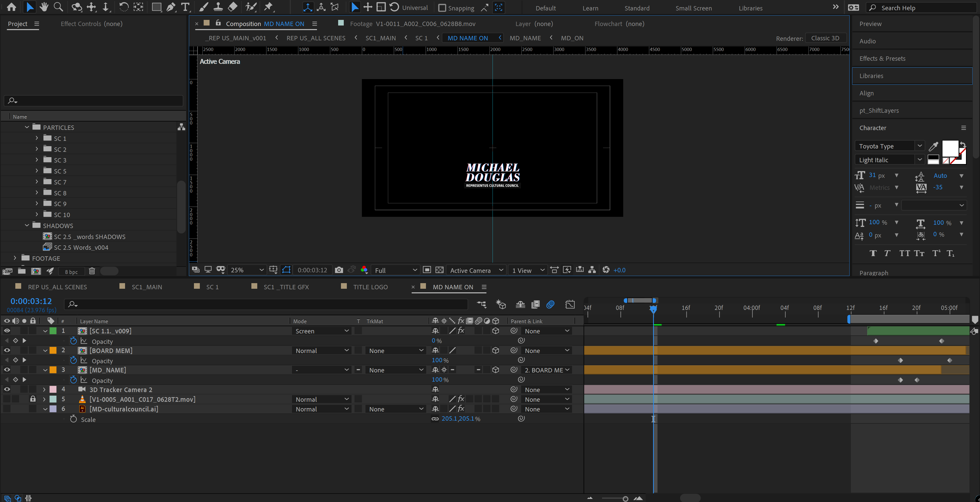
Task: Select the Eraser tool
Action: coord(232,7)
